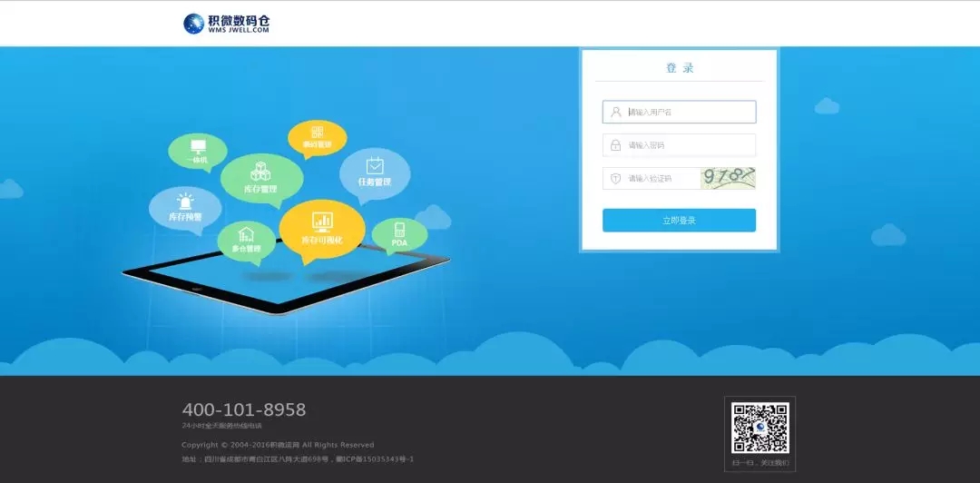Click the PDA handheld device bubble

pos(399,234)
